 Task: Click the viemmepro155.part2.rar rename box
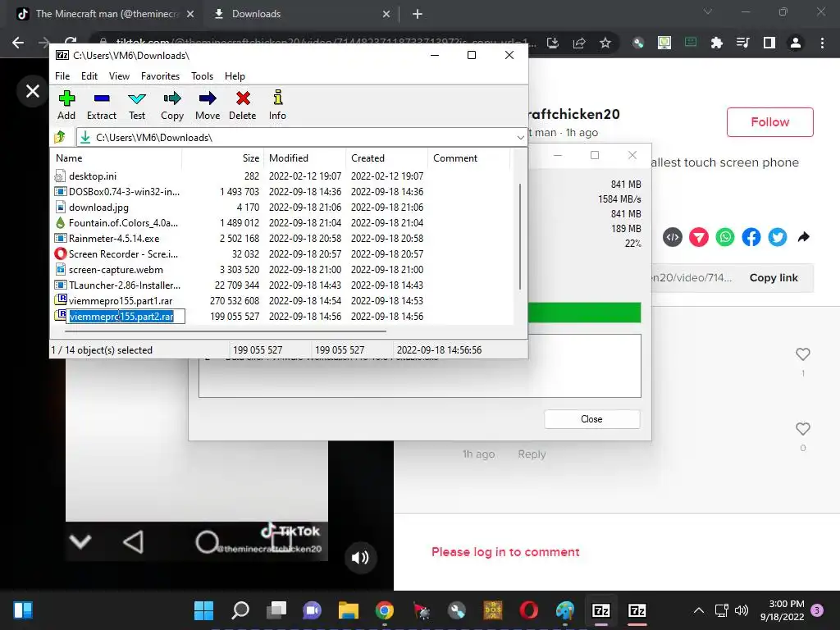(126, 317)
